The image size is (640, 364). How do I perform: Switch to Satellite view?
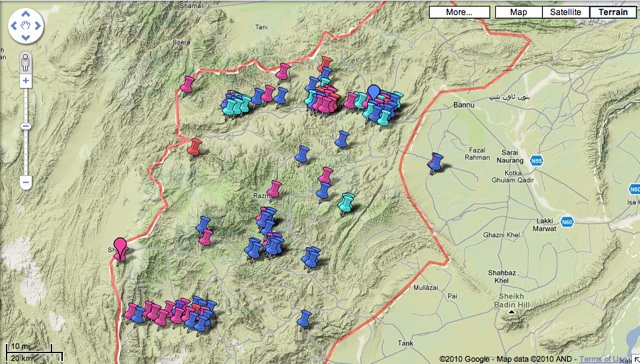tap(565, 12)
